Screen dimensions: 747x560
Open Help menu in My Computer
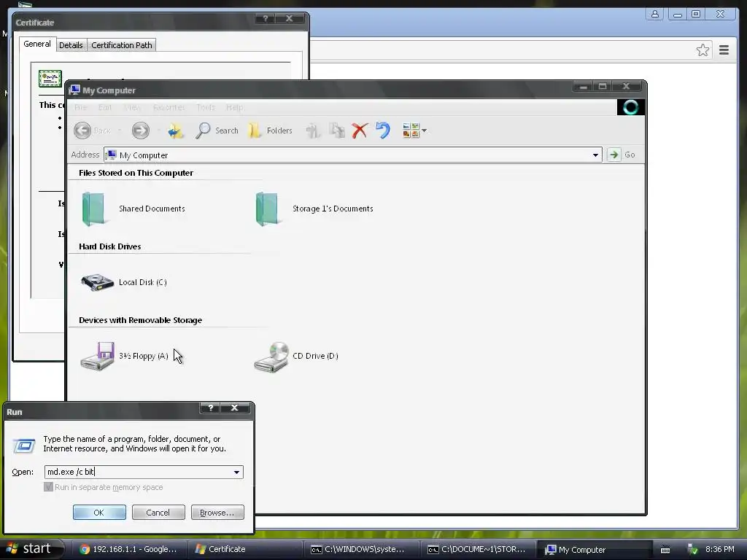(x=234, y=107)
